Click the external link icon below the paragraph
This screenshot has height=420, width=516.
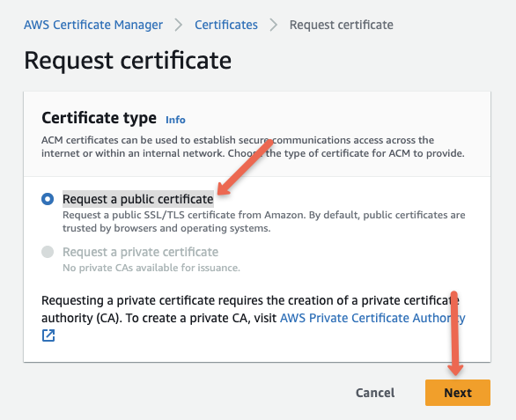point(48,335)
